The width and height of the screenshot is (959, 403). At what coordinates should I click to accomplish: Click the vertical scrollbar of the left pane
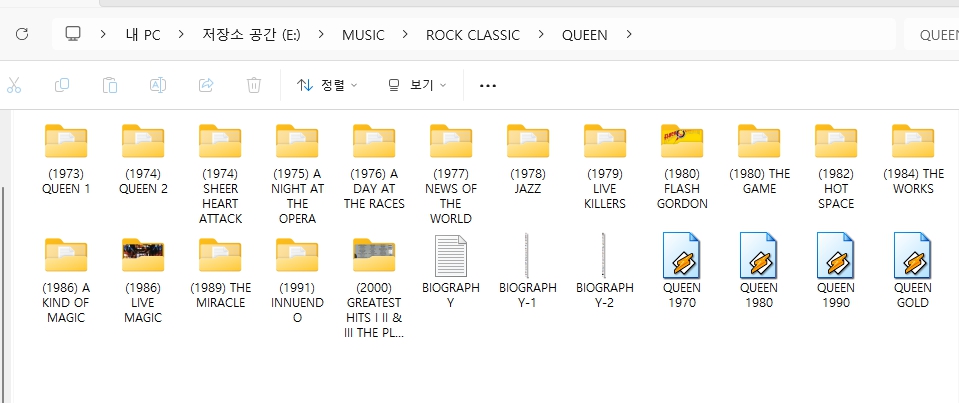pos(2,294)
